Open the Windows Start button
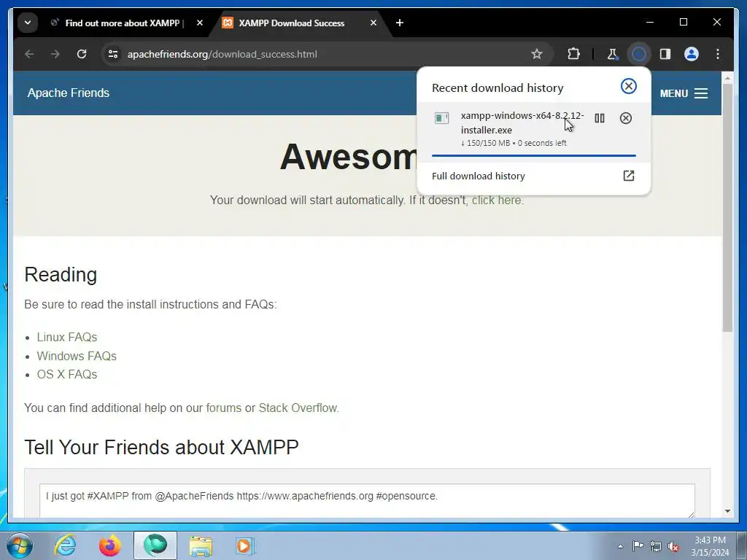This screenshot has width=747, height=560. (20, 545)
